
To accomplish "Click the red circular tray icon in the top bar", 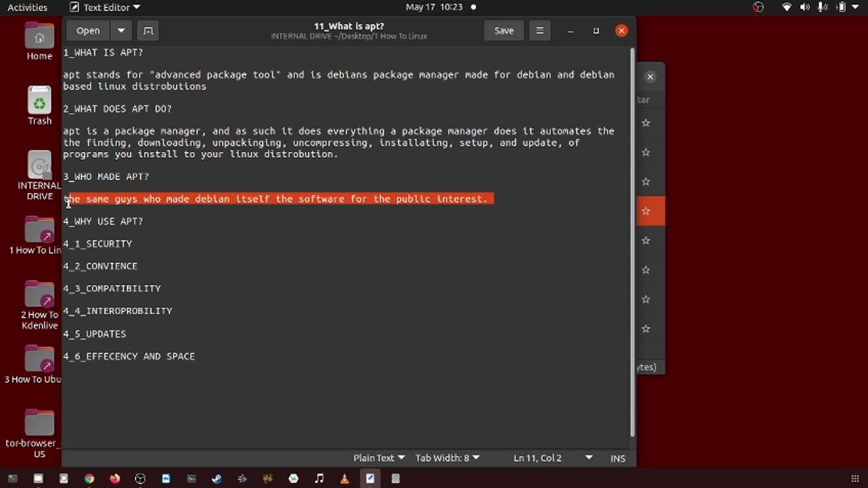I will pyautogui.click(x=758, y=7).
